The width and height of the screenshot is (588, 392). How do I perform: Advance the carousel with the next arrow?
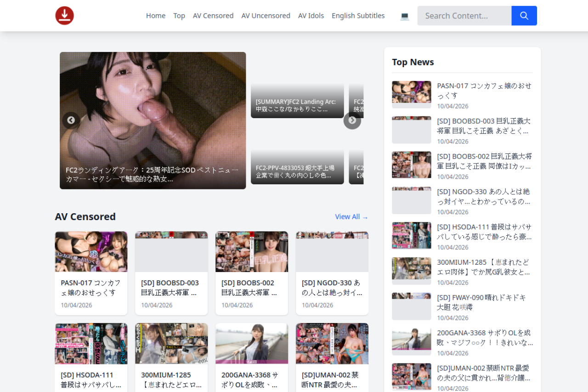[x=352, y=120]
